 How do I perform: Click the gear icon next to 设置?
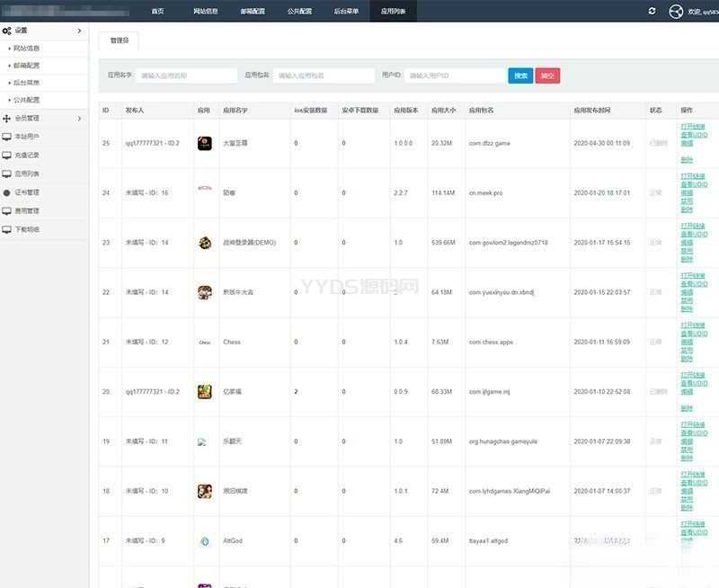(x=6, y=31)
